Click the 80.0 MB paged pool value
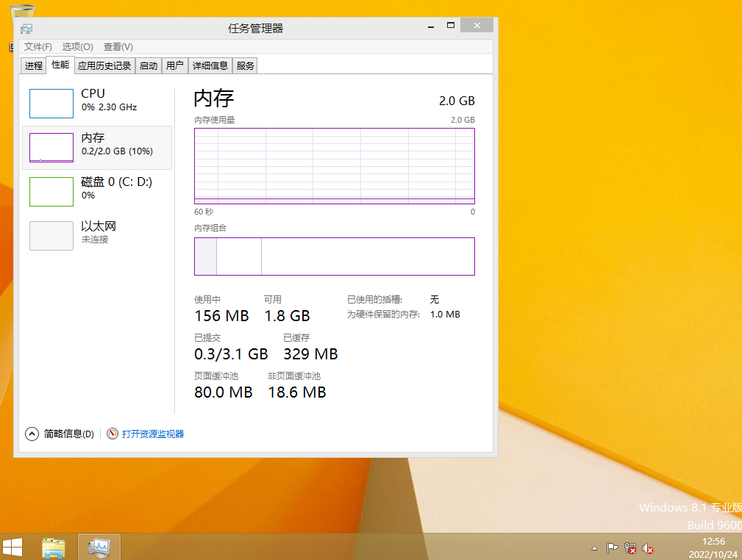 224,392
